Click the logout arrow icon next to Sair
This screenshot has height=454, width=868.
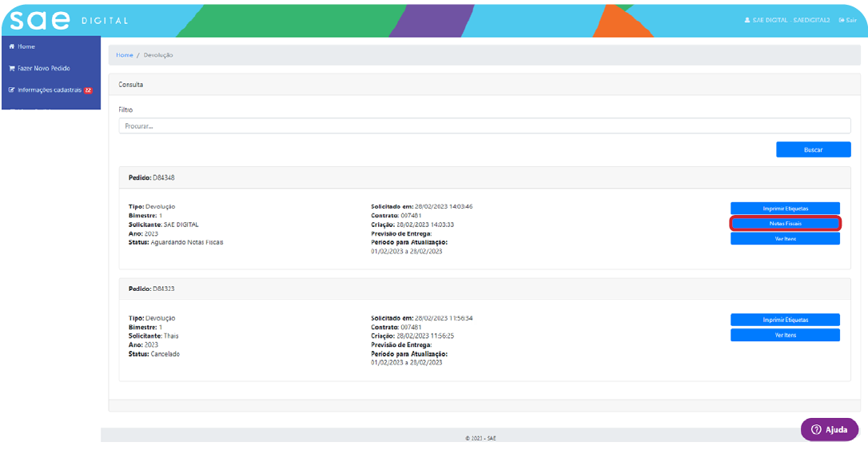tap(842, 20)
